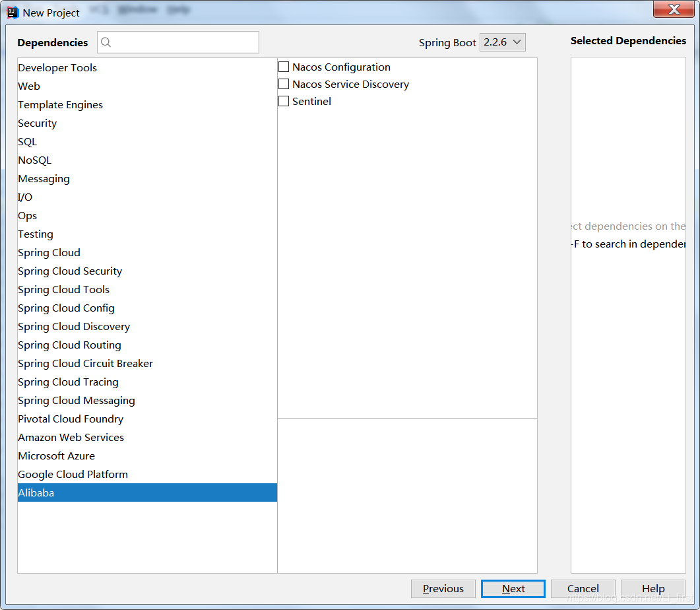The image size is (700, 610).
Task: Choose Spring Cloud Tools category
Action: (147, 289)
